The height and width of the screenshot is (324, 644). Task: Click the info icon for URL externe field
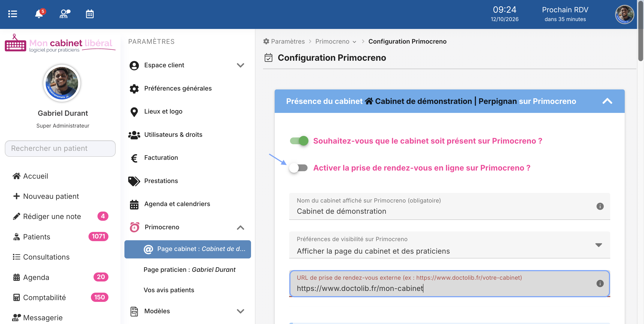point(600,284)
